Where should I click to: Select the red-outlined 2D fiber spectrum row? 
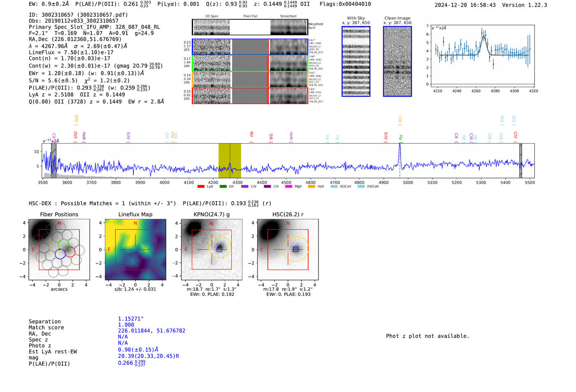click(250, 95)
